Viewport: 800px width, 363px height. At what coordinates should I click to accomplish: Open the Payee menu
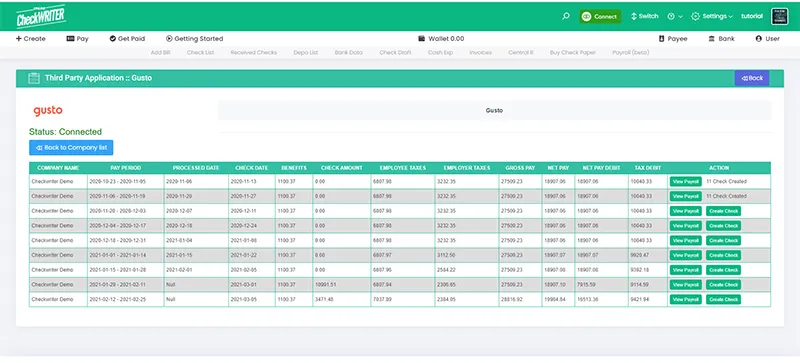[673, 38]
